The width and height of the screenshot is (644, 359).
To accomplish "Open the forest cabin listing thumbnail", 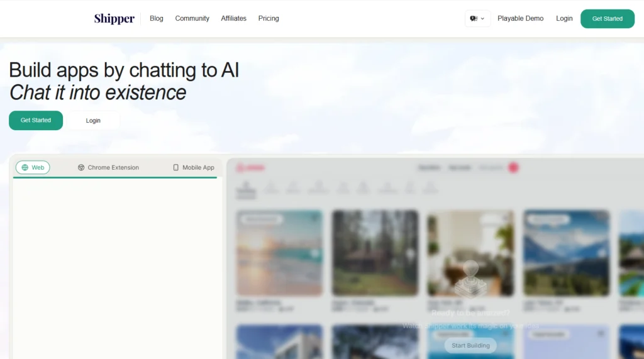I will click(375, 253).
